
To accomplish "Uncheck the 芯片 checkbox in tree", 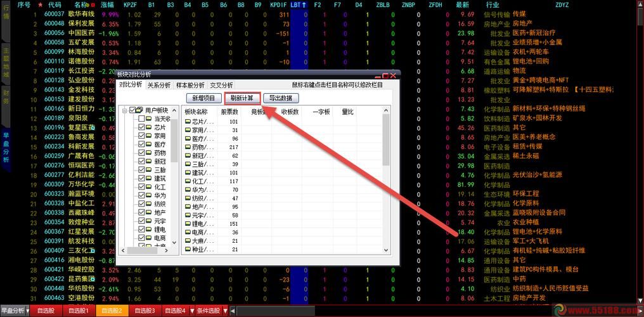I will point(141,127).
